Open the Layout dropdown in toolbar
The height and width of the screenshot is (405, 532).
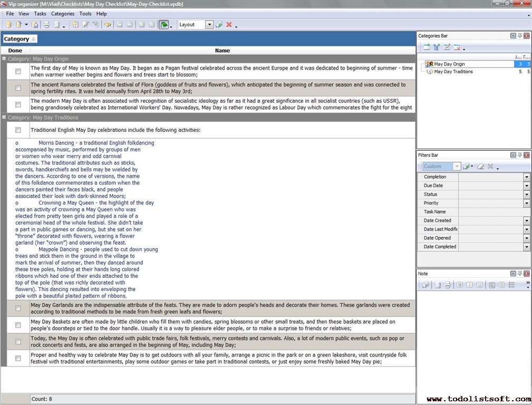[209, 25]
